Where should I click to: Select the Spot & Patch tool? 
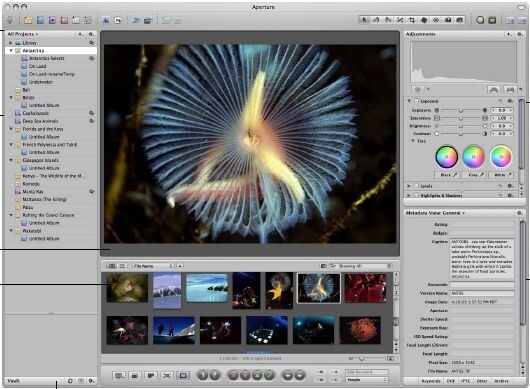424,20
